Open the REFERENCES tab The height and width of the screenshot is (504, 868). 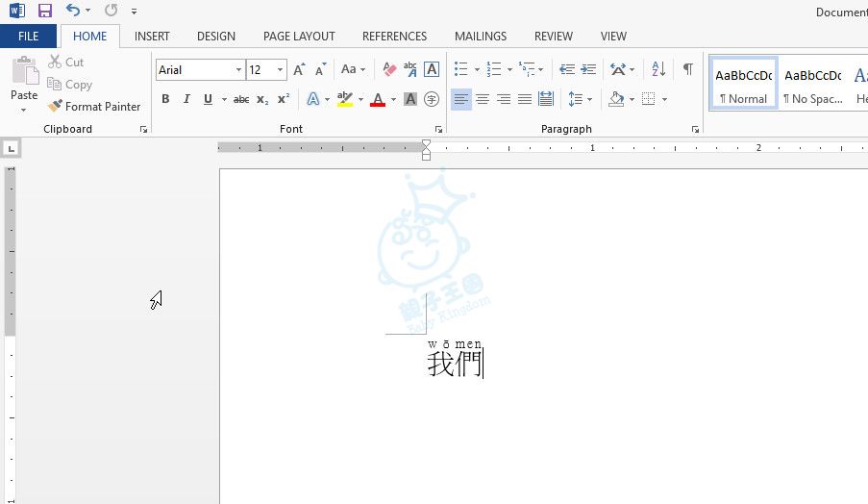point(394,37)
